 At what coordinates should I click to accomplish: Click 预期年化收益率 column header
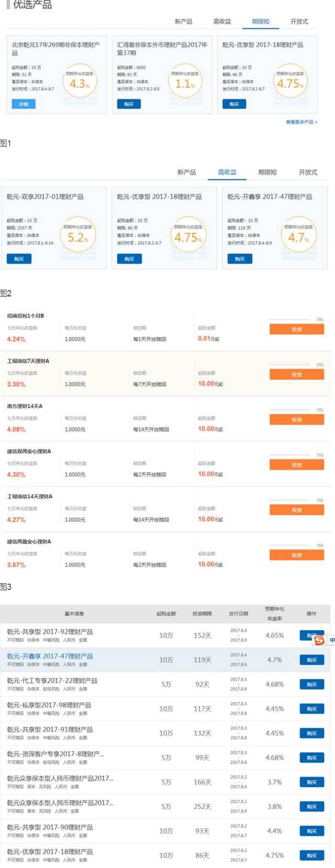pyautogui.click(x=275, y=613)
